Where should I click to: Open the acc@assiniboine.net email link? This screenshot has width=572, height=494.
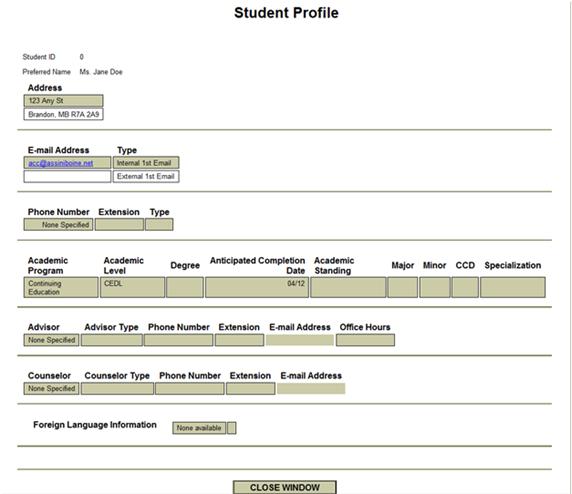pyautogui.click(x=61, y=163)
